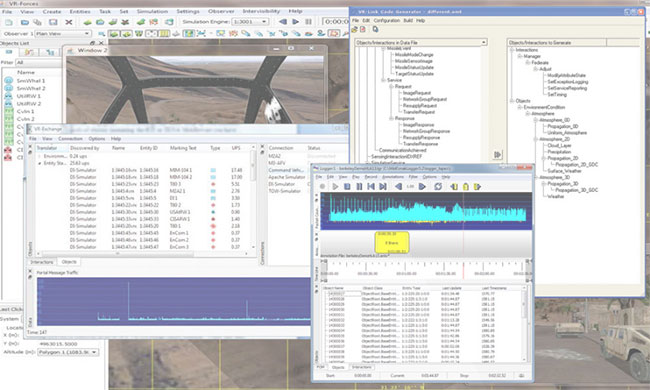Image resolution: width=650 pixels, height=390 pixels.
Task: Decrease Logger playback speed with left arrow
Action: 398,187
